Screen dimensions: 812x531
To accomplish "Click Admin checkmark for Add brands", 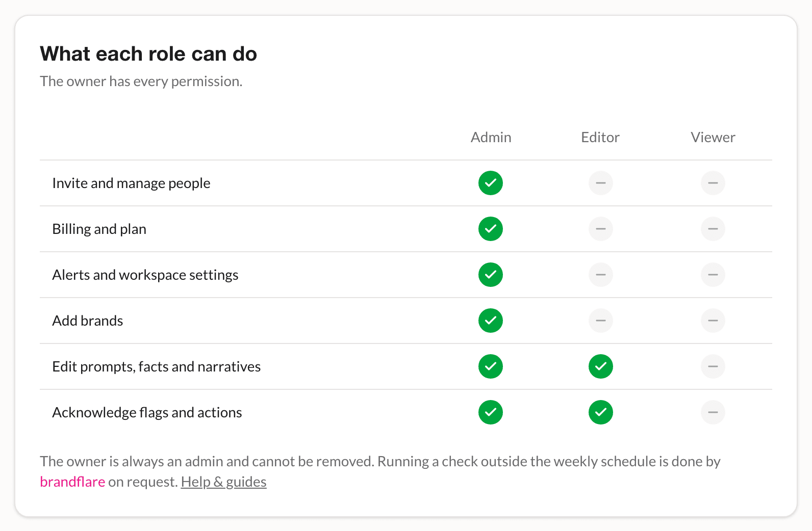I will 491,321.
